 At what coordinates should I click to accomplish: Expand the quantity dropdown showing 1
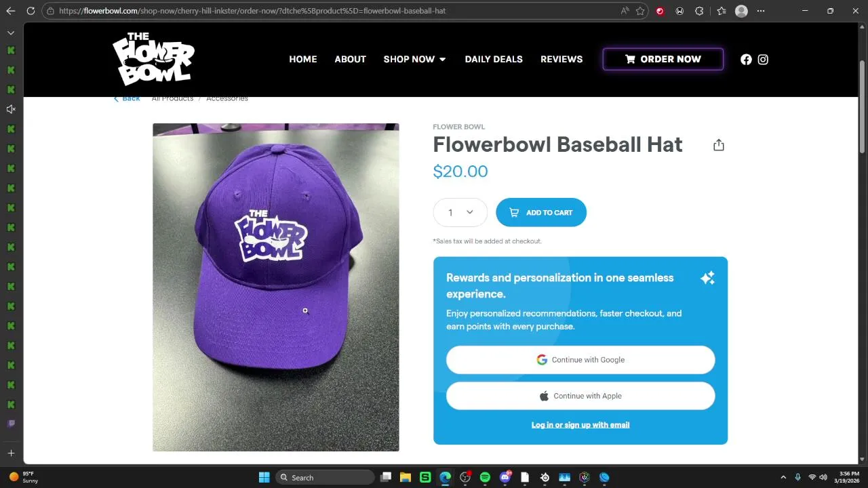(460, 212)
